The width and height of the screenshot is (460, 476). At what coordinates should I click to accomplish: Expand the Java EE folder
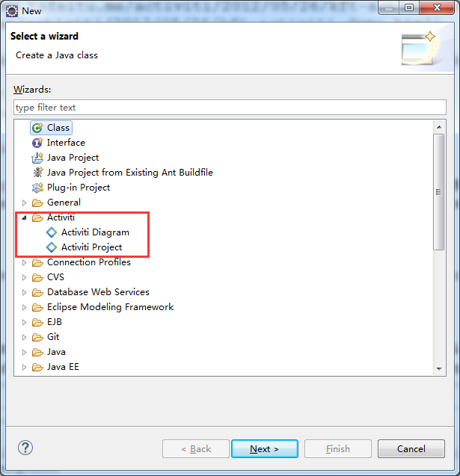tap(24, 367)
